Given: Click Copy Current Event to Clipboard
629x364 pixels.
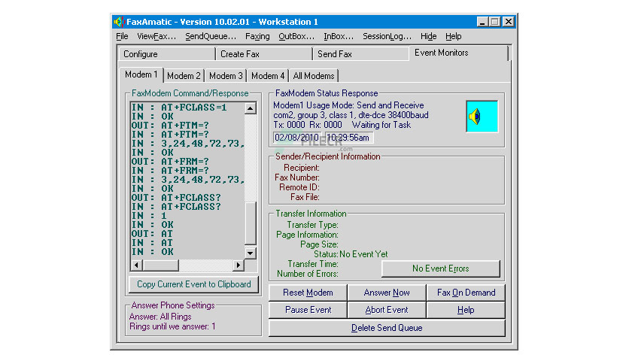Looking at the screenshot, I should [194, 284].
